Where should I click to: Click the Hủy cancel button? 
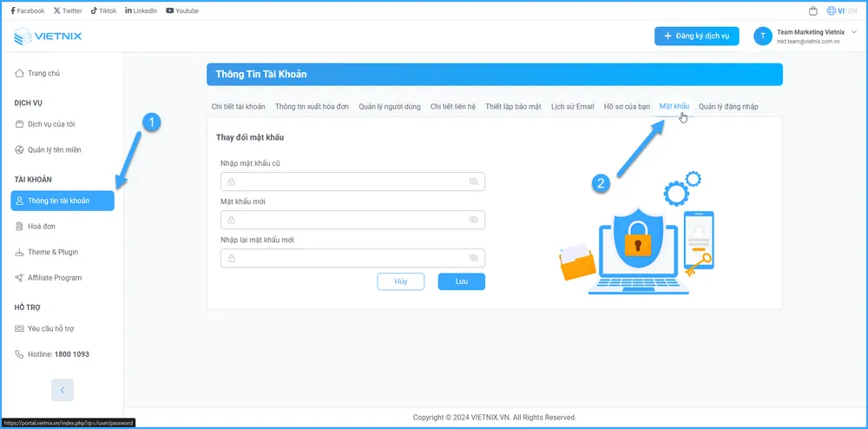(x=400, y=281)
